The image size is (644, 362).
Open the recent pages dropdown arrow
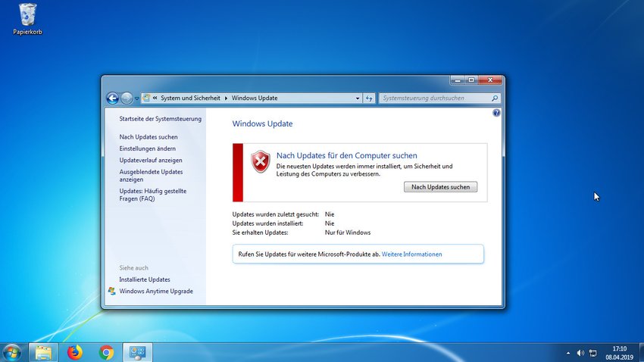coord(137,98)
